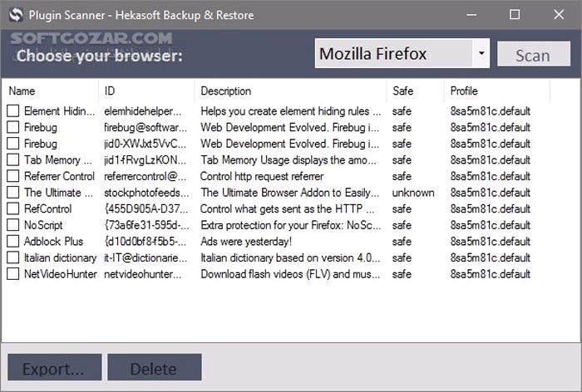Minimize the Plugin Scanner window

(x=471, y=15)
